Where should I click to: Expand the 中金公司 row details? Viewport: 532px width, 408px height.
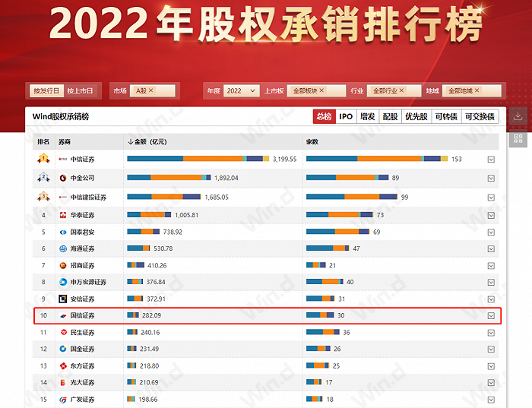coord(491,178)
